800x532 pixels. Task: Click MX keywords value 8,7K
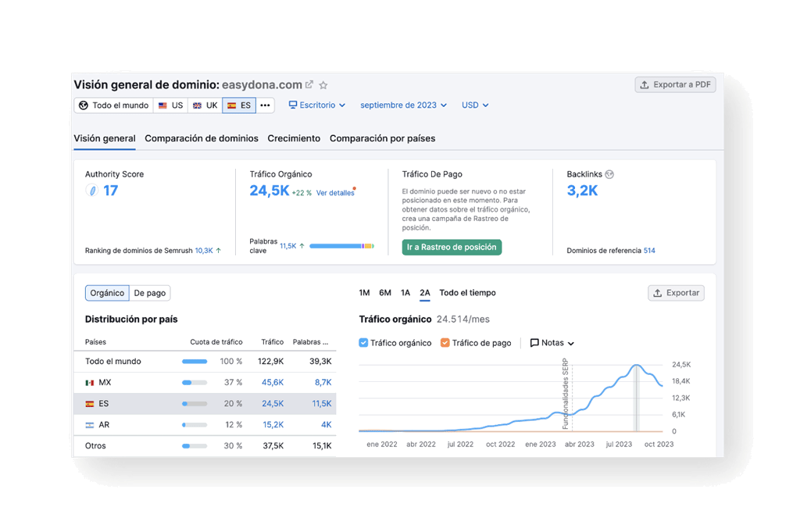(323, 383)
